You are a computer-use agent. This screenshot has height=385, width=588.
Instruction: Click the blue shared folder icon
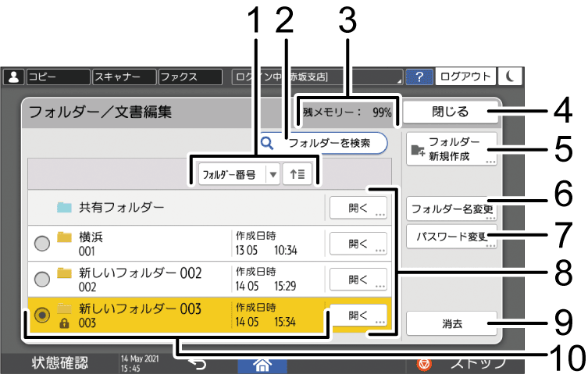coord(64,207)
